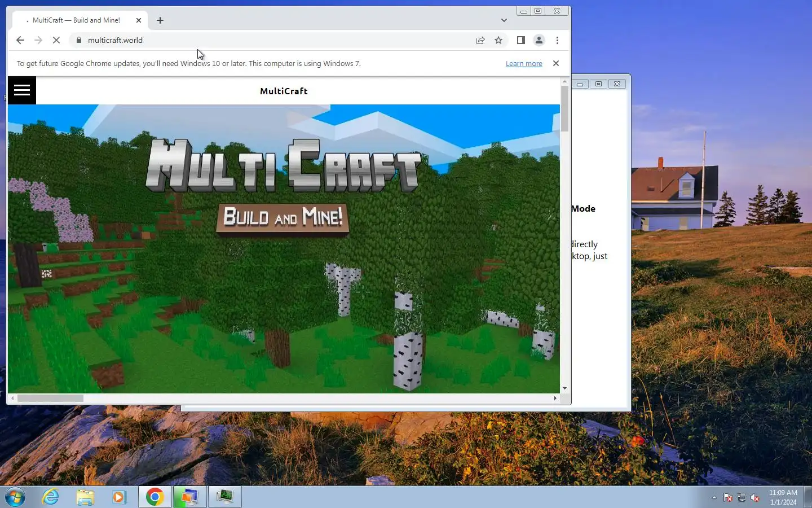Click the scroll right arrow

555,398
